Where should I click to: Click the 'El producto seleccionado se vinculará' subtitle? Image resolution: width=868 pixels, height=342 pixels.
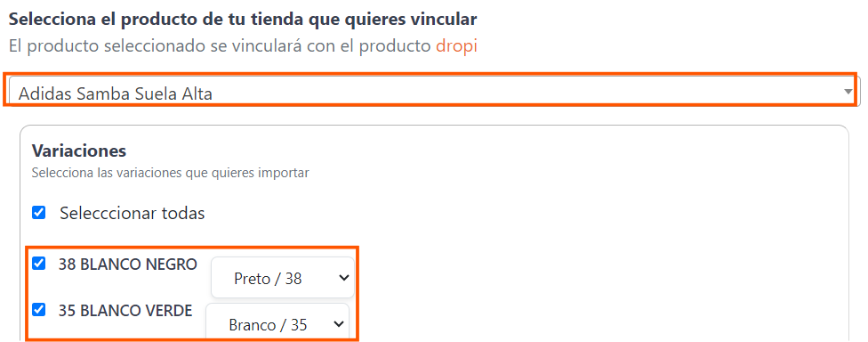click(243, 46)
